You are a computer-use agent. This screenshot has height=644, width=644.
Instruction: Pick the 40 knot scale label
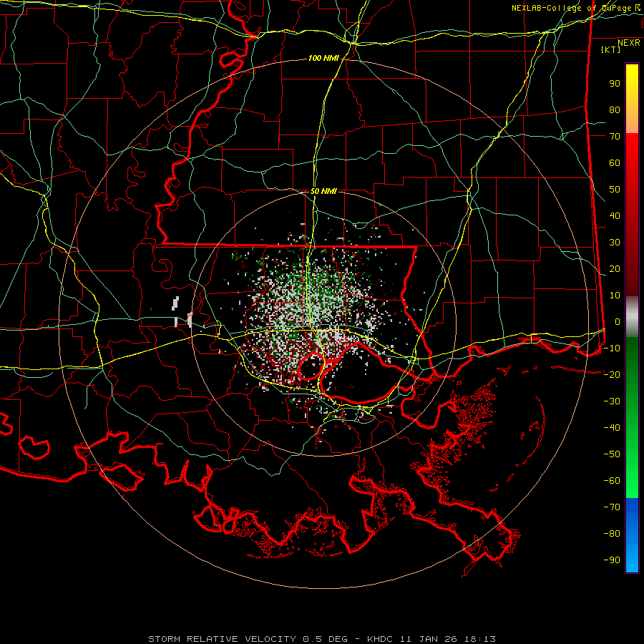(615, 215)
